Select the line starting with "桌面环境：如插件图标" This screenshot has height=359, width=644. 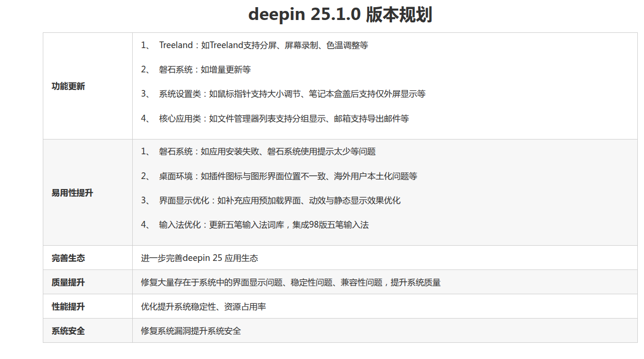point(288,176)
